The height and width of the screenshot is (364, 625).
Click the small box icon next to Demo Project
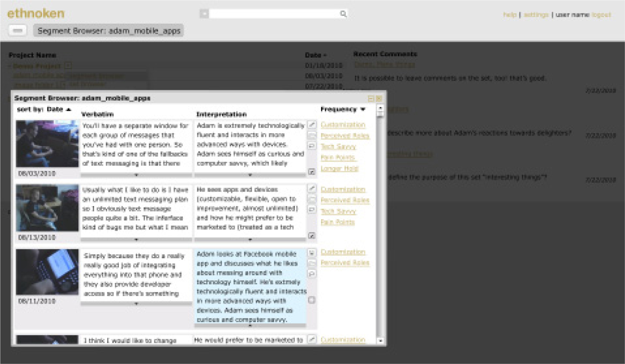68,66
